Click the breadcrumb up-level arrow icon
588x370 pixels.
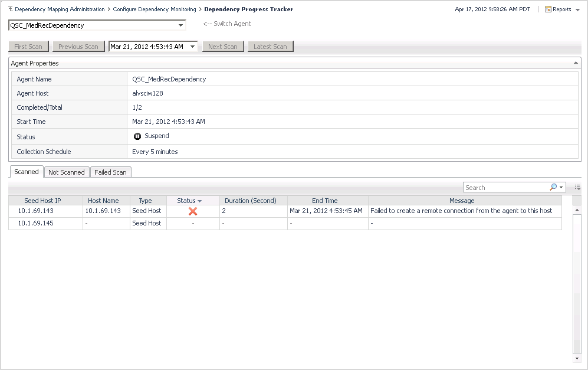point(11,9)
